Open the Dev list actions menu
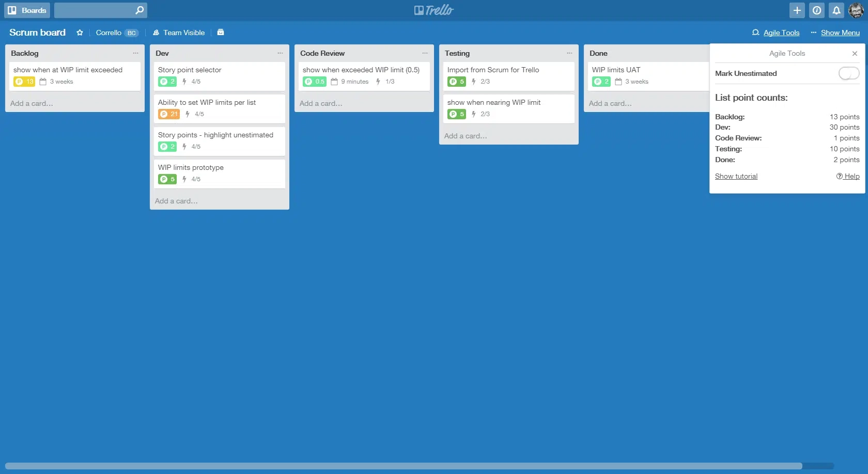868x474 pixels. coord(280,53)
